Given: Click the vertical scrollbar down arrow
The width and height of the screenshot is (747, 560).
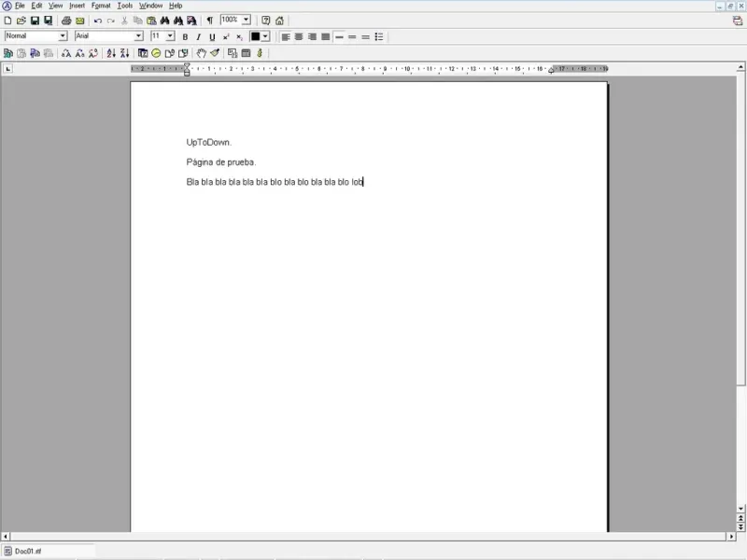Looking at the screenshot, I should pyautogui.click(x=740, y=509).
